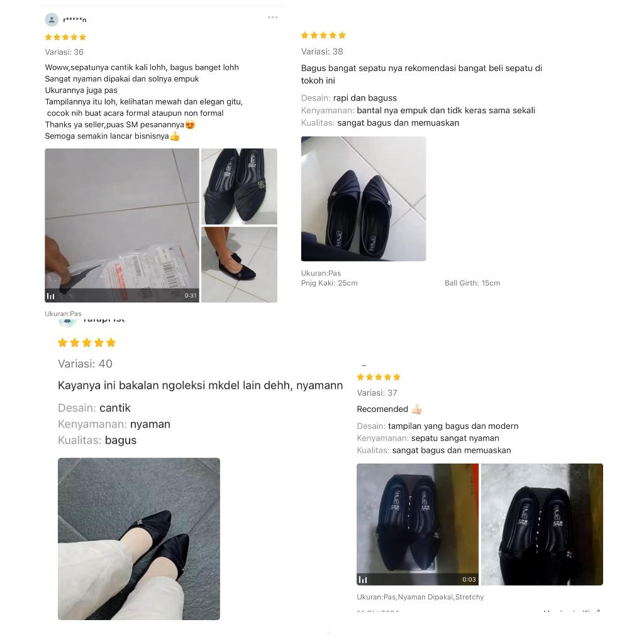Click five-star rating of Variasi 37 review

pyautogui.click(x=378, y=377)
